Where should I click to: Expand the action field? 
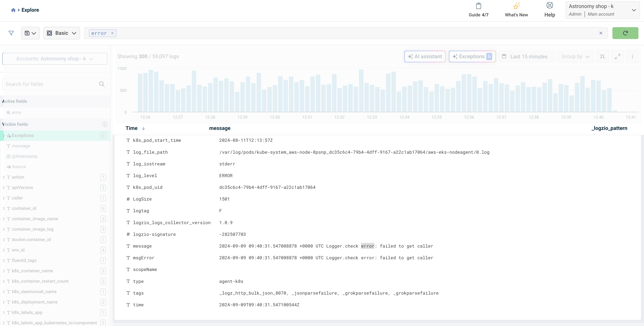click(x=4, y=177)
